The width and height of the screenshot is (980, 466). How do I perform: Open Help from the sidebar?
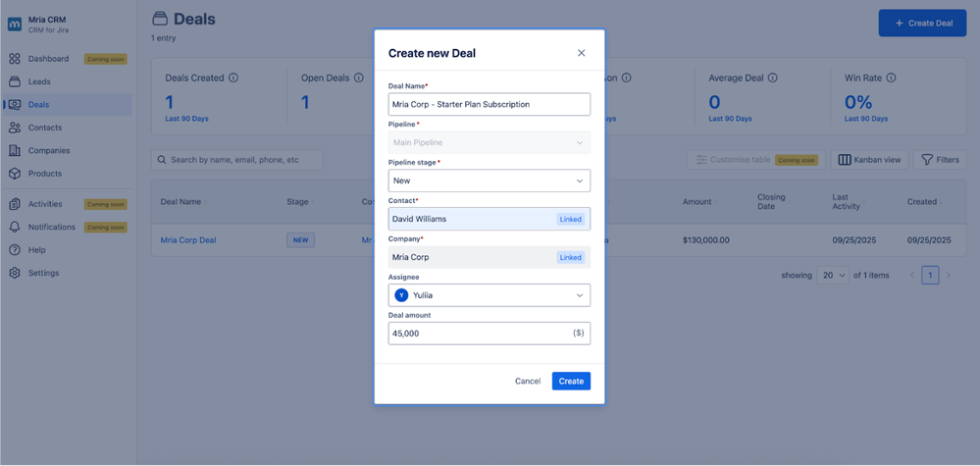36,250
